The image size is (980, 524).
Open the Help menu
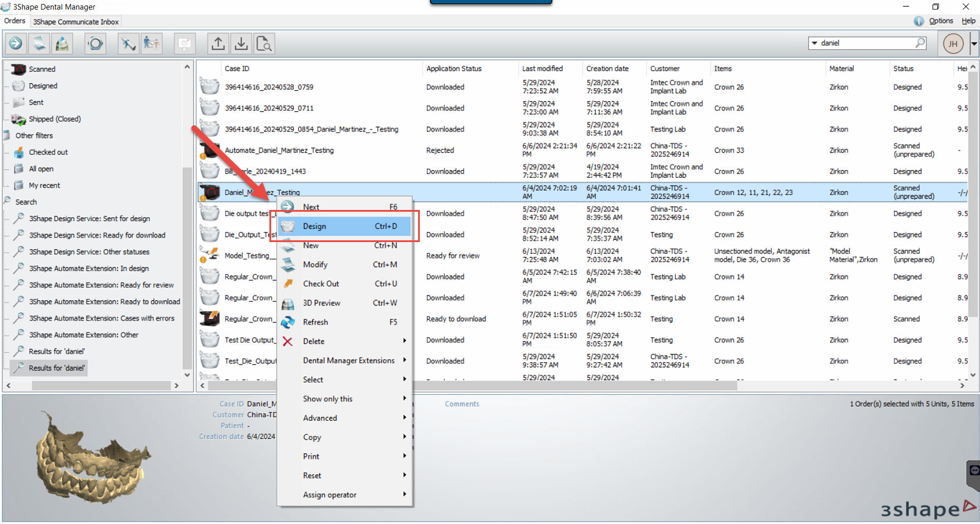coord(969,21)
